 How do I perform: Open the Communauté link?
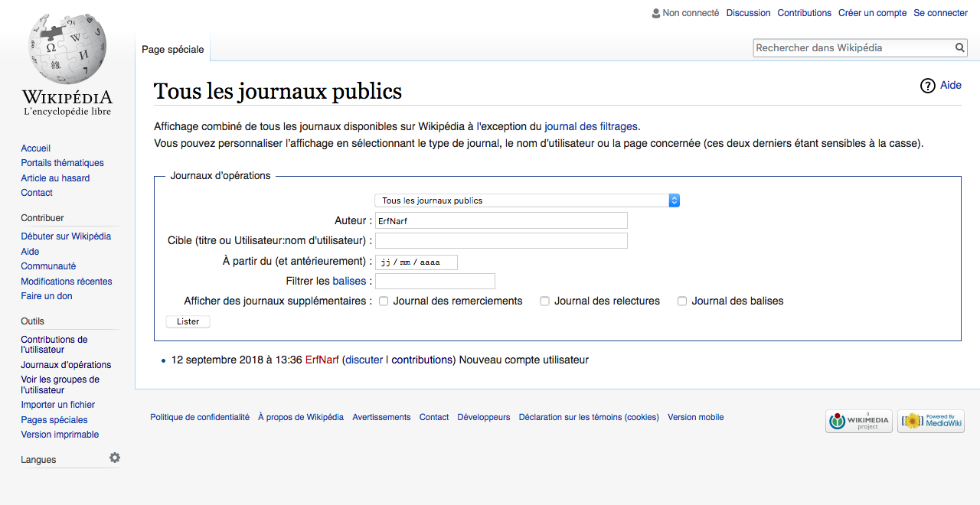(x=48, y=266)
